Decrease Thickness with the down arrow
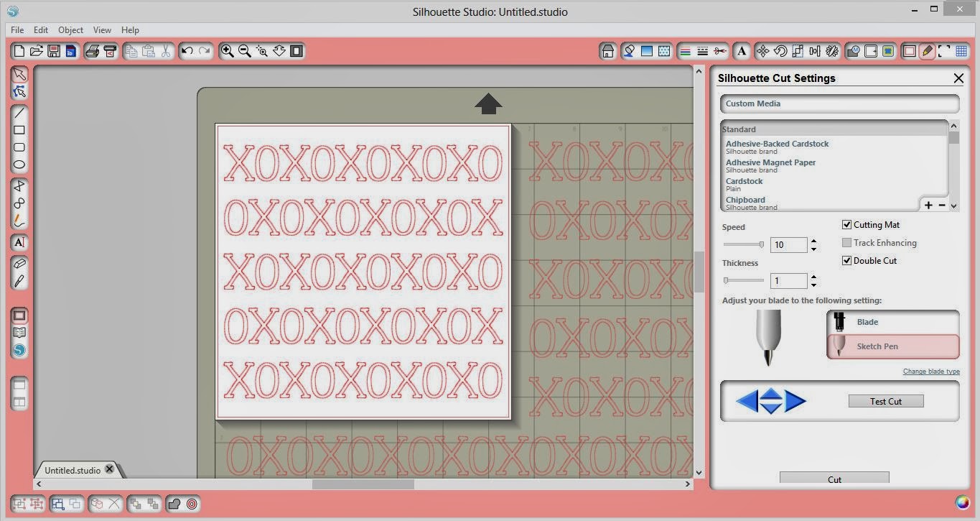 (x=813, y=285)
